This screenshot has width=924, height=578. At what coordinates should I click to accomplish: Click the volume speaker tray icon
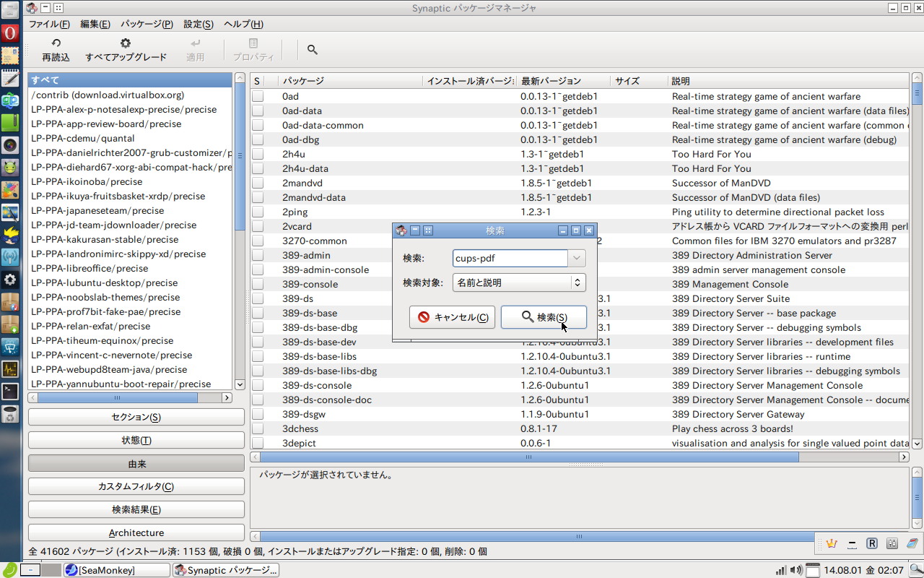pos(796,570)
